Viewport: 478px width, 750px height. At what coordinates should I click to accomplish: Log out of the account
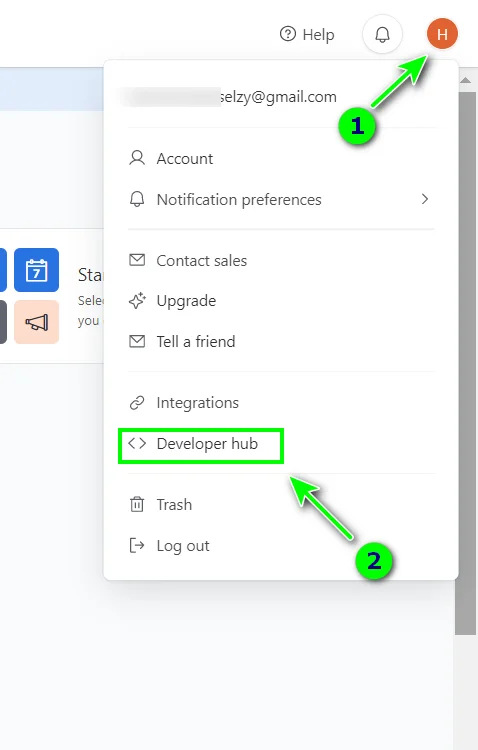pos(281,546)
